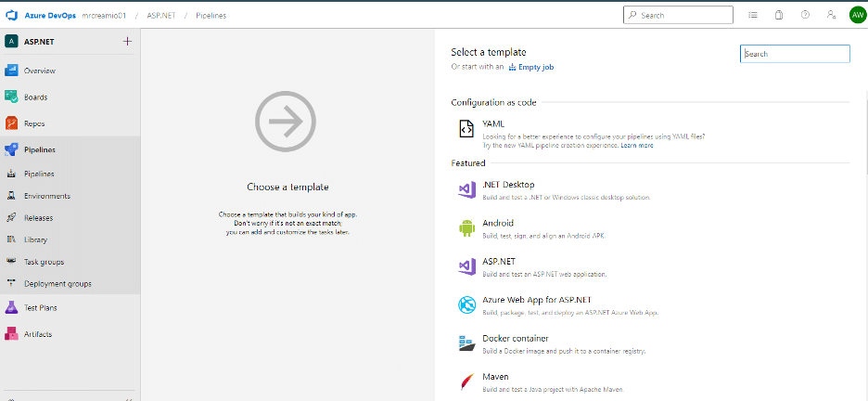Open the marketplace shopping bag icon
The width and height of the screenshot is (868, 401).
point(779,15)
